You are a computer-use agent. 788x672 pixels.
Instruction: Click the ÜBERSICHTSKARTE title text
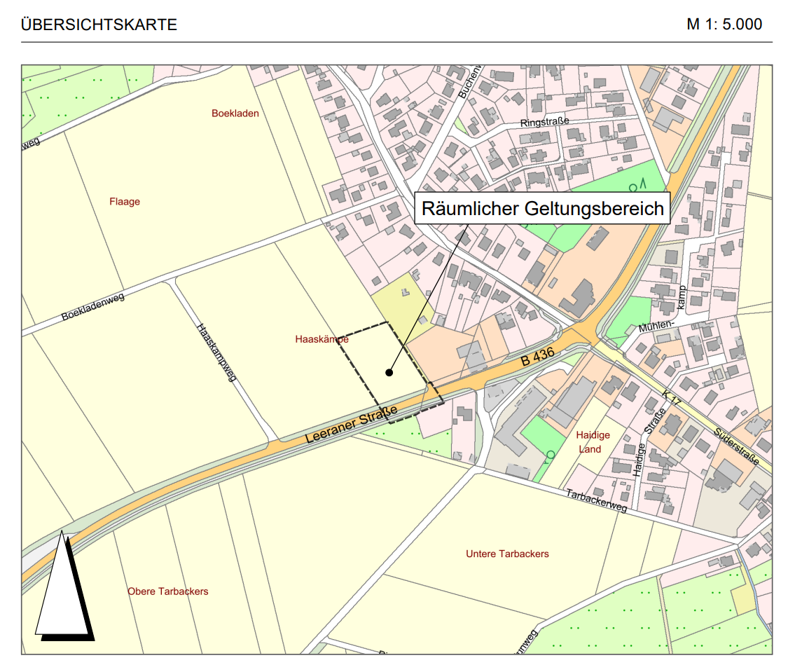click(99, 25)
